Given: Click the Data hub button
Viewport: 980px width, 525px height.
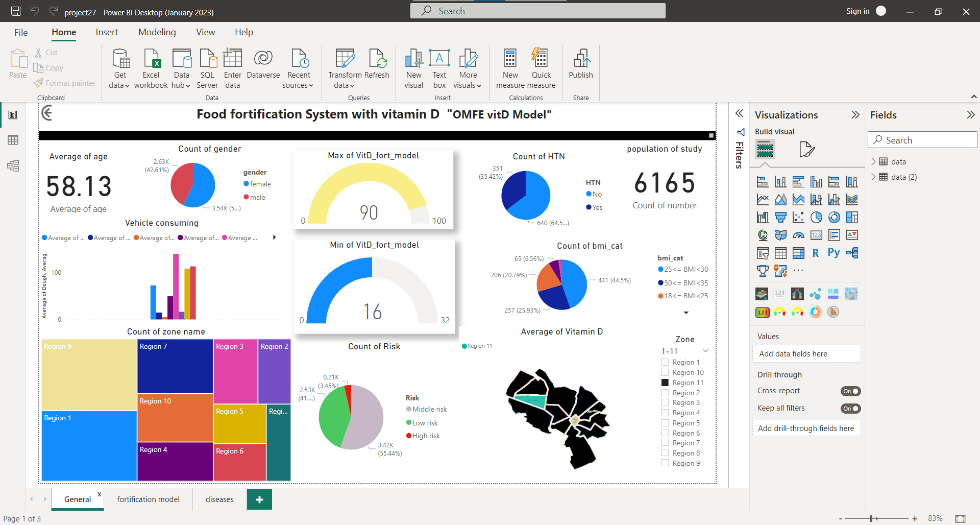Looking at the screenshot, I should tap(181, 69).
